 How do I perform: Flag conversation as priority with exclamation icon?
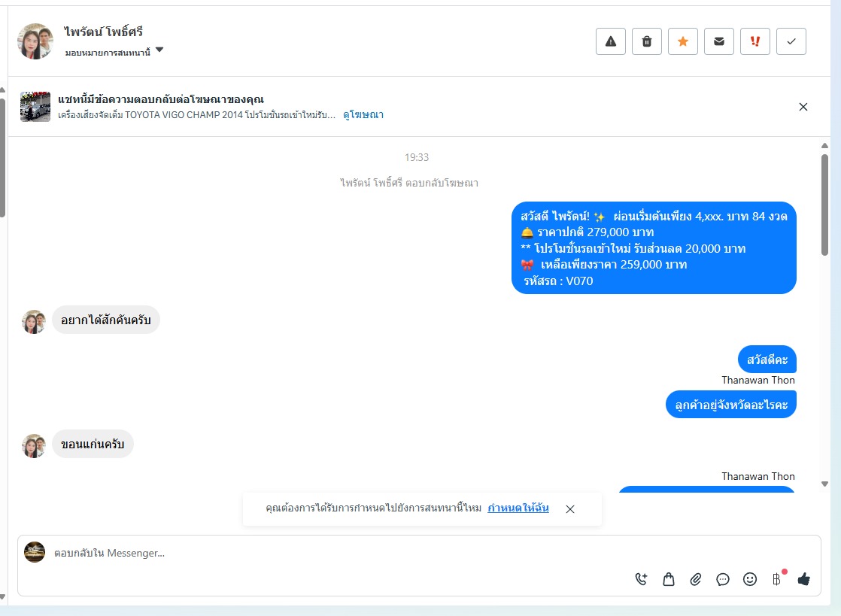pyautogui.click(x=755, y=41)
